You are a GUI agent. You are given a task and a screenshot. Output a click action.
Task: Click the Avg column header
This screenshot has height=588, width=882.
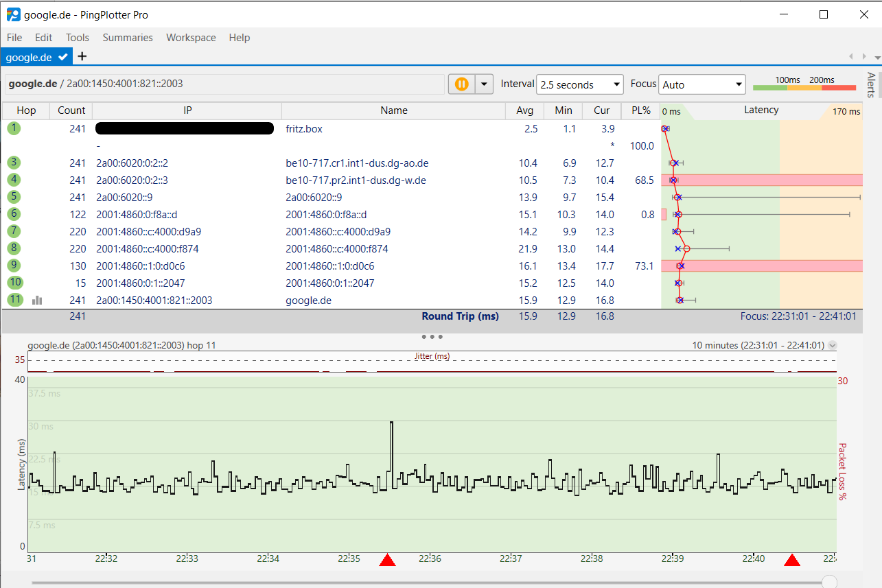click(x=524, y=110)
